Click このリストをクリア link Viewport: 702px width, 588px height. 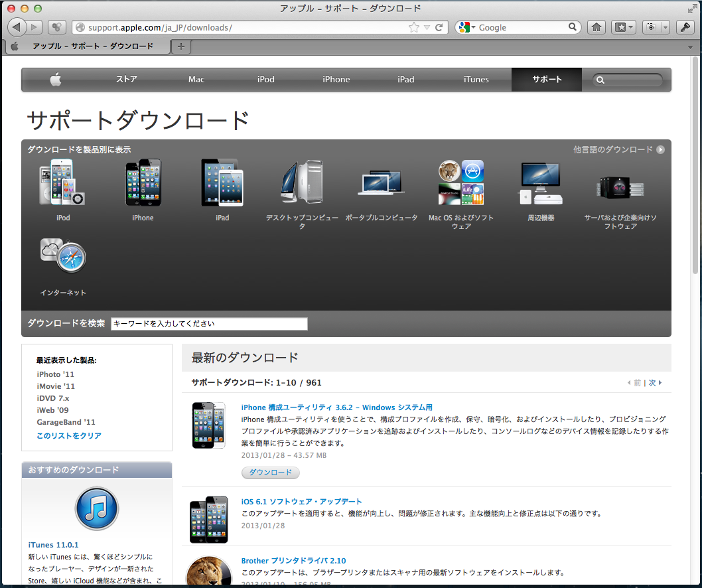point(69,436)
